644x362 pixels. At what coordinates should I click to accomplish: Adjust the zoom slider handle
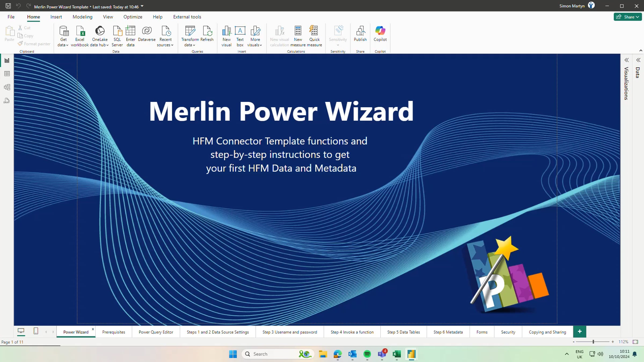point(593,342)
